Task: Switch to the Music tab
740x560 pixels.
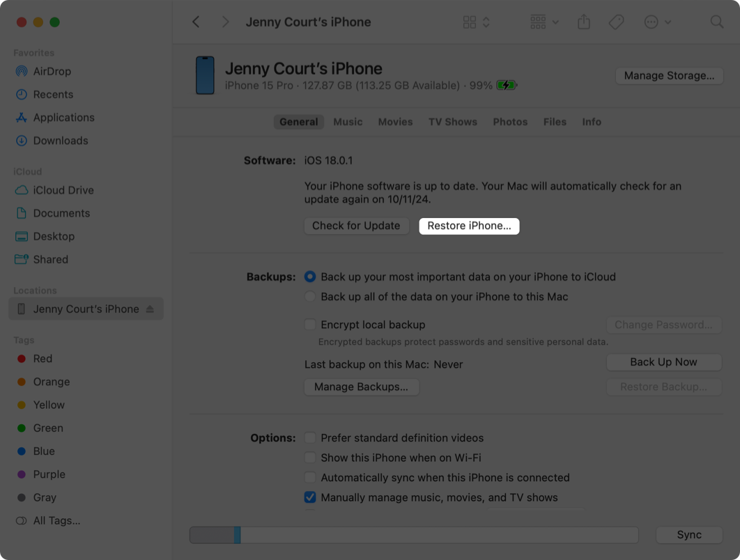Action: pos(348,122)
